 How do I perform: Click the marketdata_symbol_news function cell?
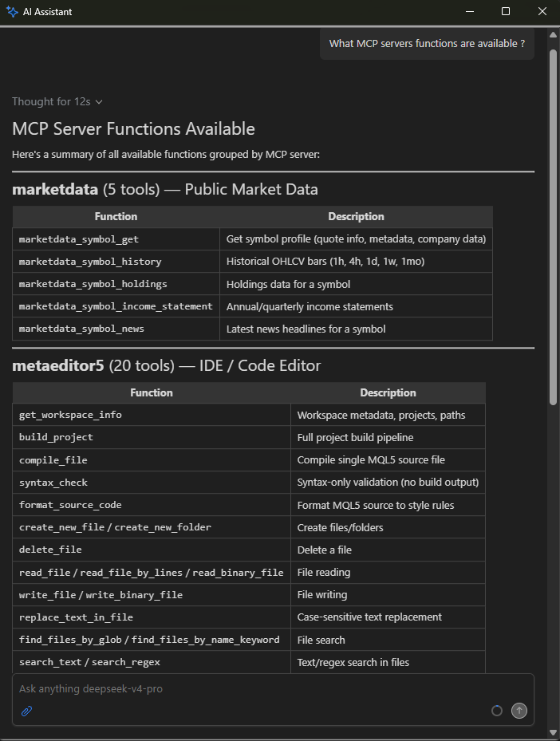pyautogui.click(x=116, y=329)
